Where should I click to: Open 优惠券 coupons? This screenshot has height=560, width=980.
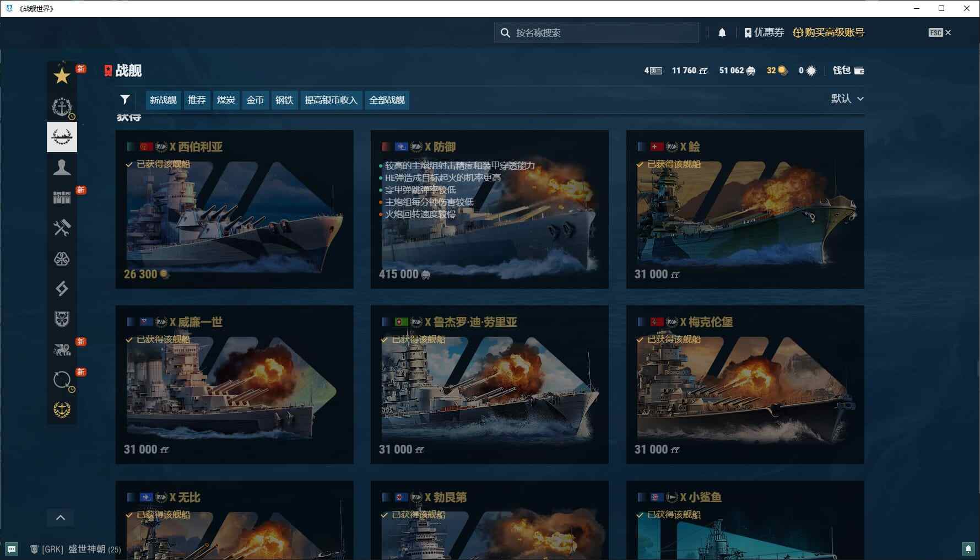click(x=764, y=33)
